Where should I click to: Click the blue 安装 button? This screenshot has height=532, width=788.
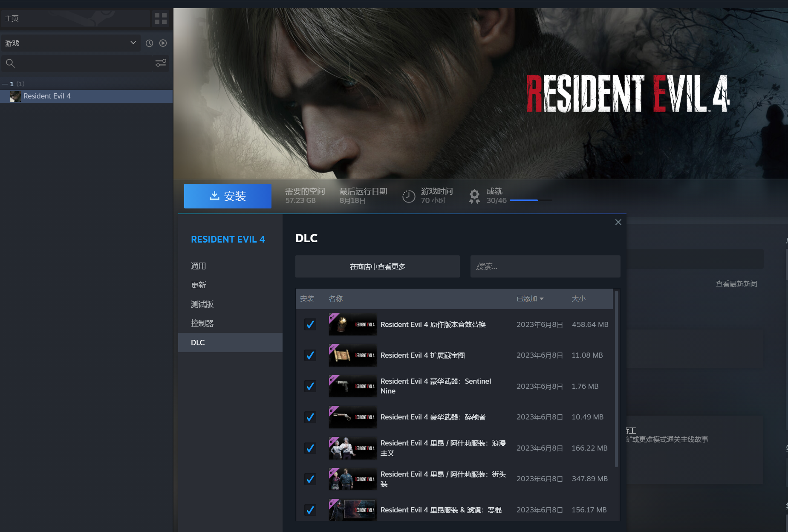tap(228, 196)
